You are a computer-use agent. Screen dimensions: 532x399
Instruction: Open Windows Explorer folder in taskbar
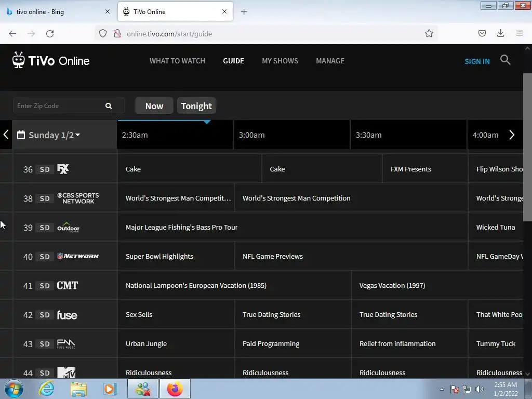78,389
